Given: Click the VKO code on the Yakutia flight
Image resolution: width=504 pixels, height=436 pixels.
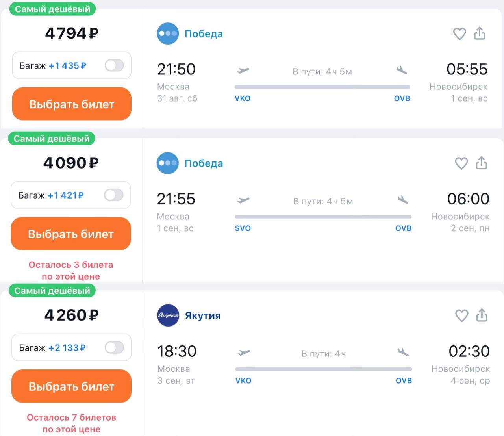Looking at the screenshot, I should [243, 381].
